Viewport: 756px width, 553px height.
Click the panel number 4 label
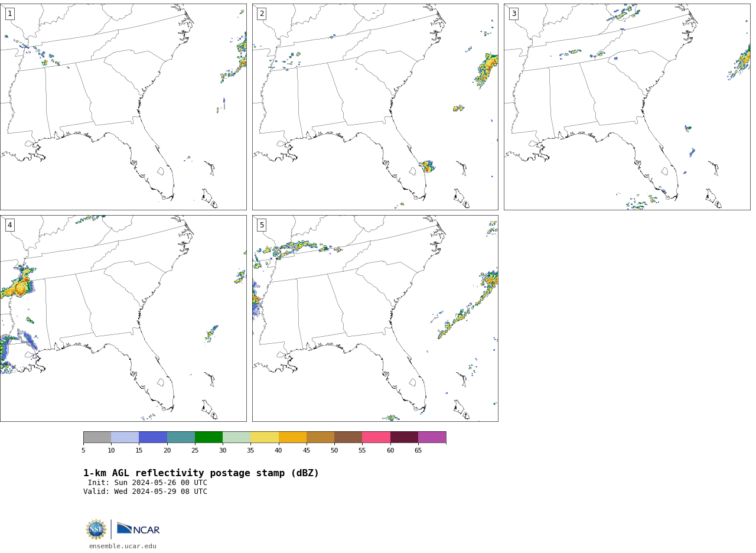point(9,225)
